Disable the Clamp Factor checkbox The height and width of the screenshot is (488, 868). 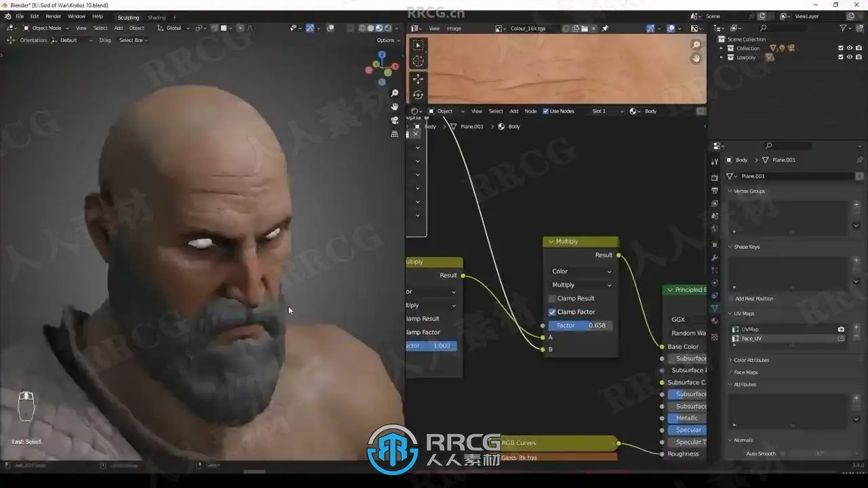click(x=552, y=312)
